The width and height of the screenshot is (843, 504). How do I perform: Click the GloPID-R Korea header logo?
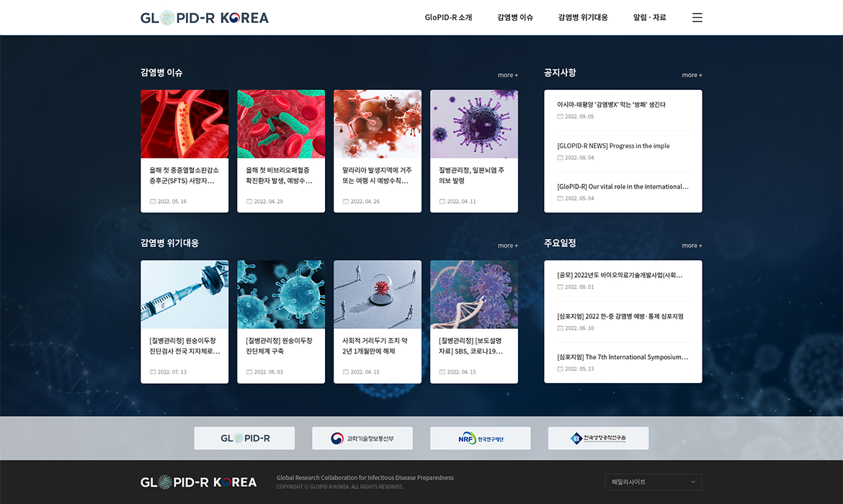point(205,18)
